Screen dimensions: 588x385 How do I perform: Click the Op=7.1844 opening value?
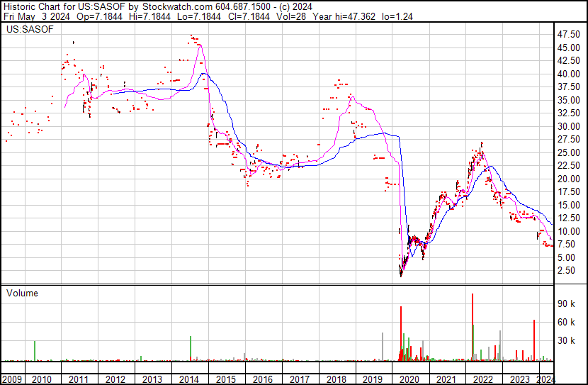pyautogui.click(x=99, y=16)
